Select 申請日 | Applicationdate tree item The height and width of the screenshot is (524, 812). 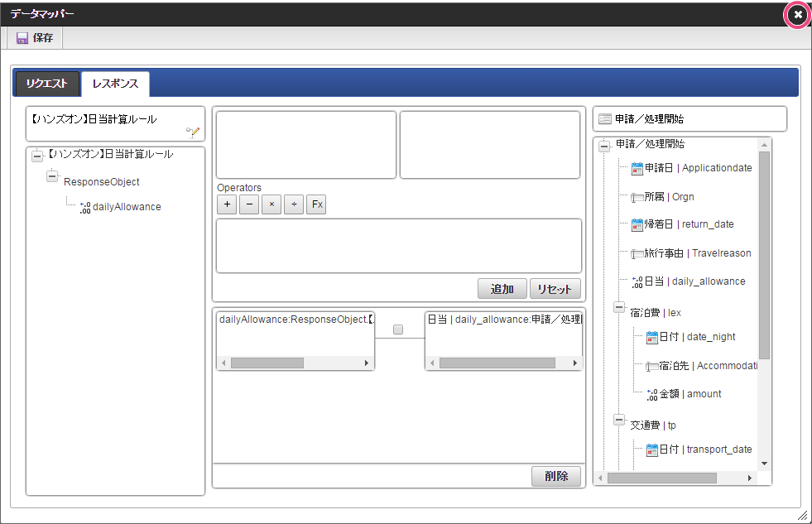pos(698,168)
